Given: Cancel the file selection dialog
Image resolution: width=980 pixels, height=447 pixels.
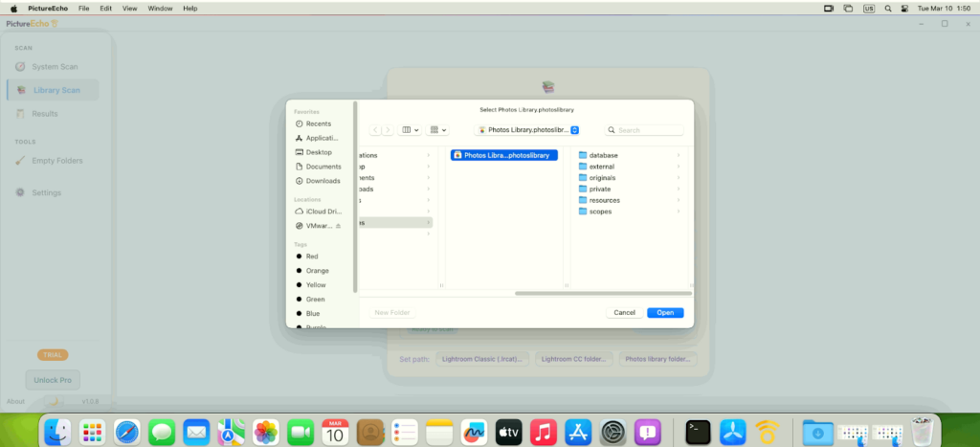Looking at the screenshot, I should 624,313.
